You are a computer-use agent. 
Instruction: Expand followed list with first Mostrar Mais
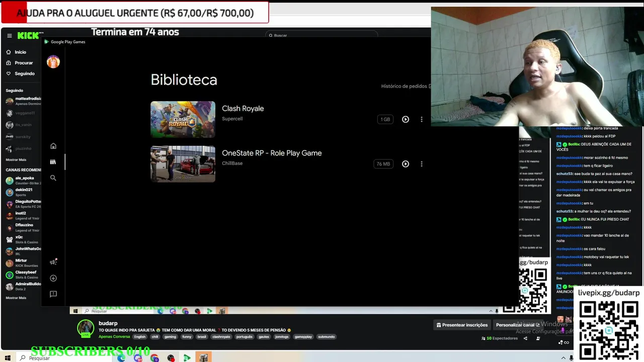coord(16,159)
